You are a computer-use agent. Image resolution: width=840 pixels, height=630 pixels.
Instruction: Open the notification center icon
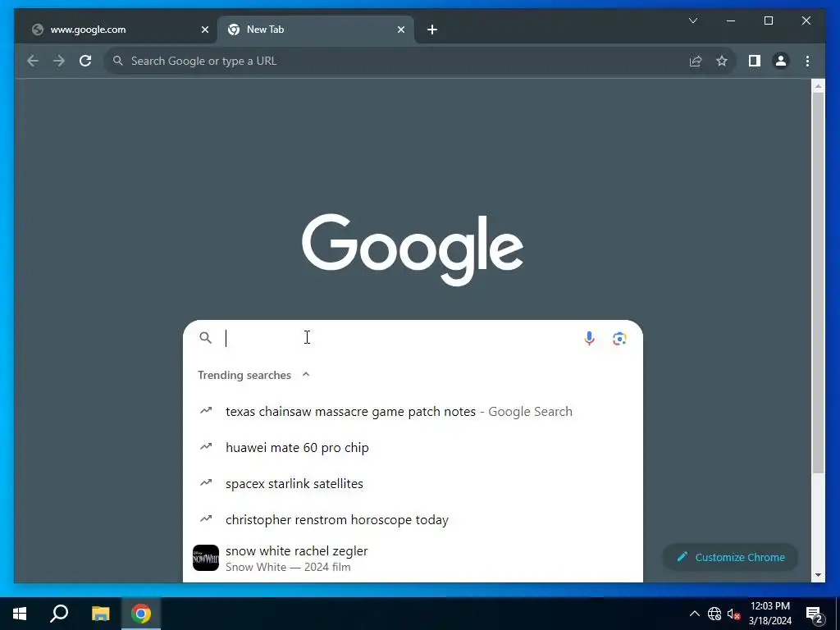pos(814,614)
